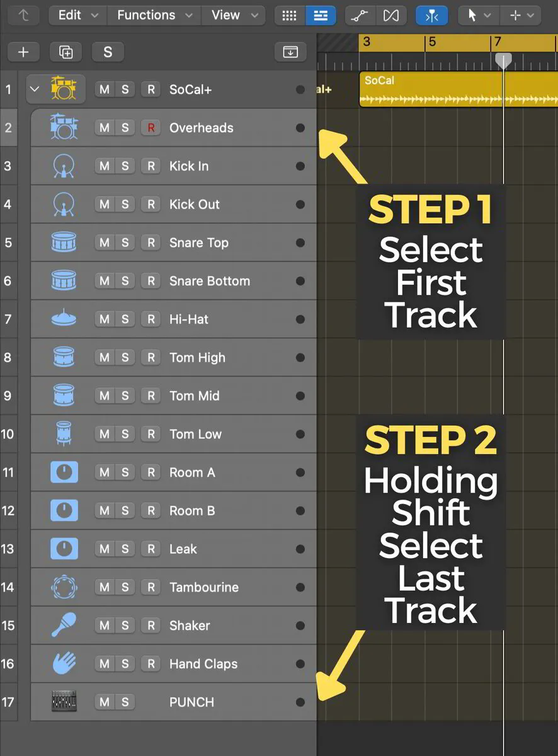Click the SoCal audio region in the timeline
Screen dimensions: 558x756
click(441, 89)
